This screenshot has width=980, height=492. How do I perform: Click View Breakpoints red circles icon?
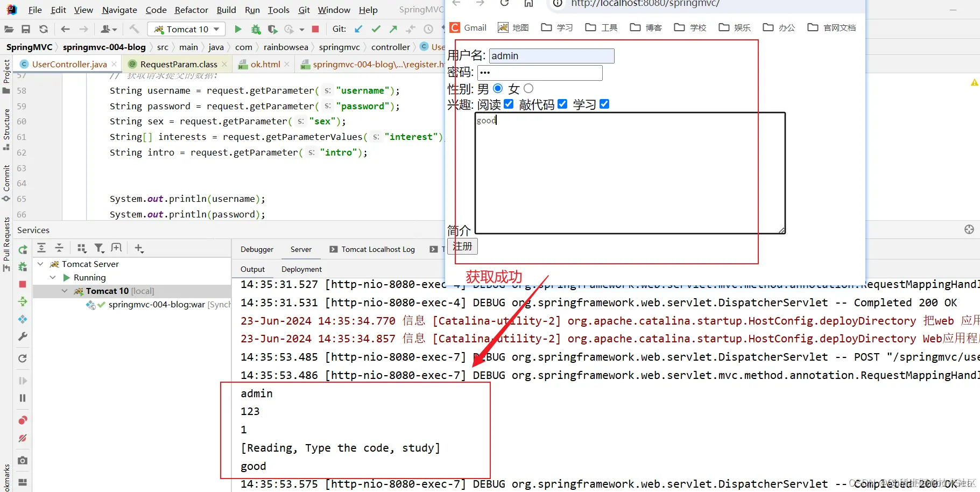(x=23, y=420)
